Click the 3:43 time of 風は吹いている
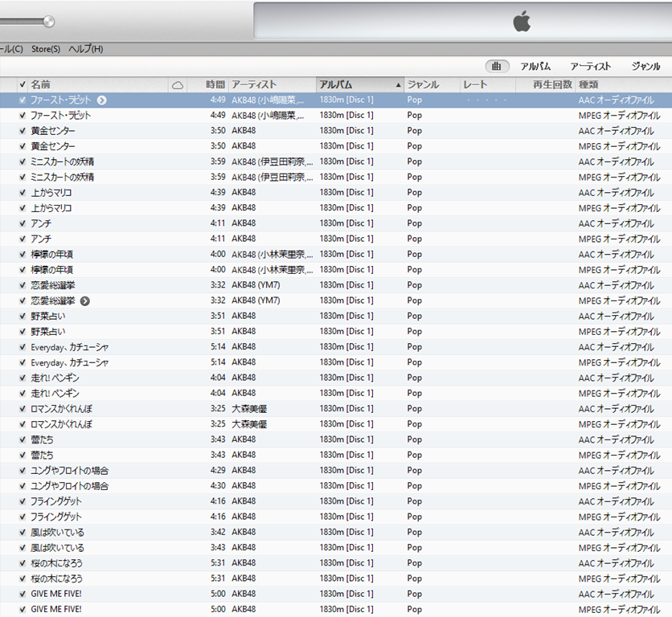 [218, 548]
